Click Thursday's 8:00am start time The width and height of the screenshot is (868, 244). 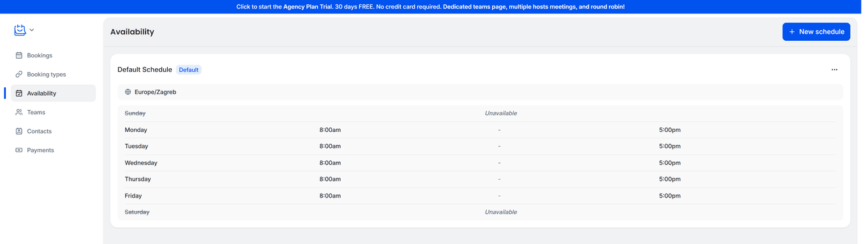[x=330, y=179]
